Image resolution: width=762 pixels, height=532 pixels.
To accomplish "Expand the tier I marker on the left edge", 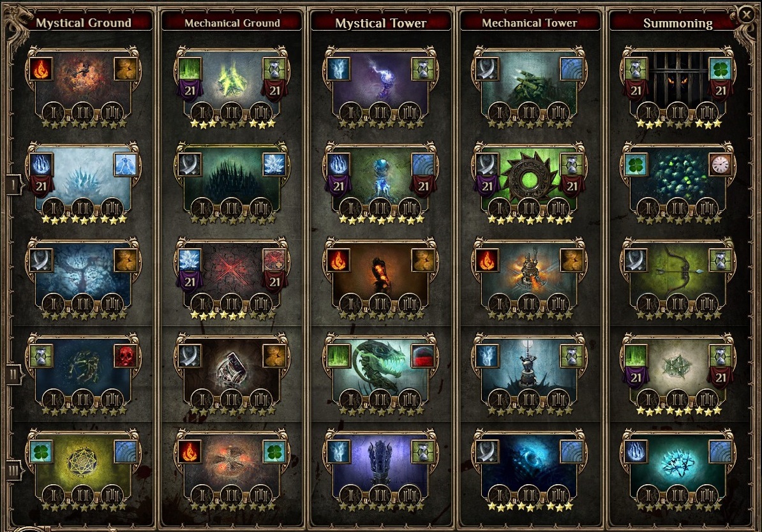I will click(14, 184).
